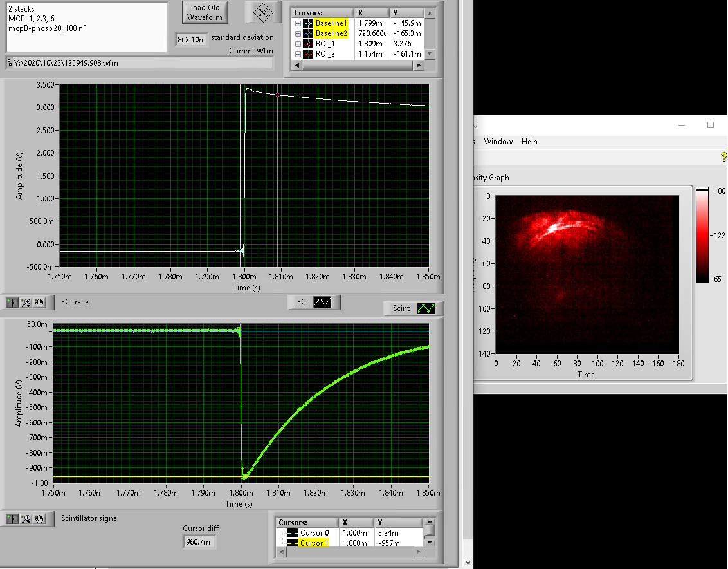Select crosshair cursor tool for Scintillator signal
728x569 pixels.
(12, 519)
